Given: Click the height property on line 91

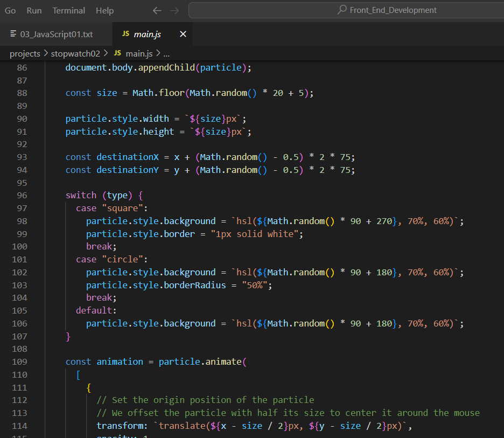Looking at the screenshot, I should pos(158,131).
